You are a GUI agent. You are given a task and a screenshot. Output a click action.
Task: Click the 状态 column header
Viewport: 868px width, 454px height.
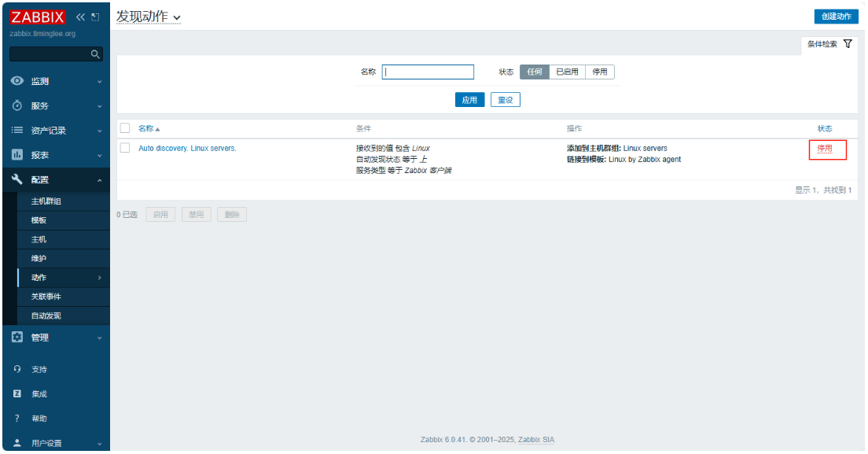825,128
